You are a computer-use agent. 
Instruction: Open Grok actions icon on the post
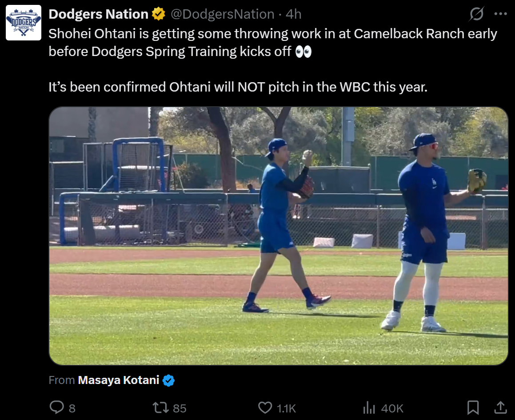tap(476, 14)
